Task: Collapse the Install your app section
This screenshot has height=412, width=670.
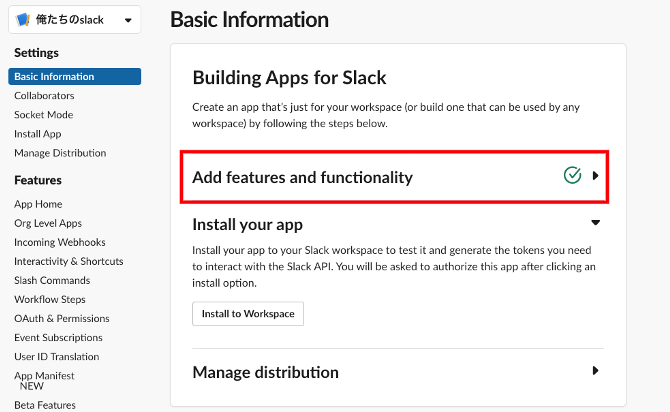Action: pyautogui.click(x=595, y=223)
